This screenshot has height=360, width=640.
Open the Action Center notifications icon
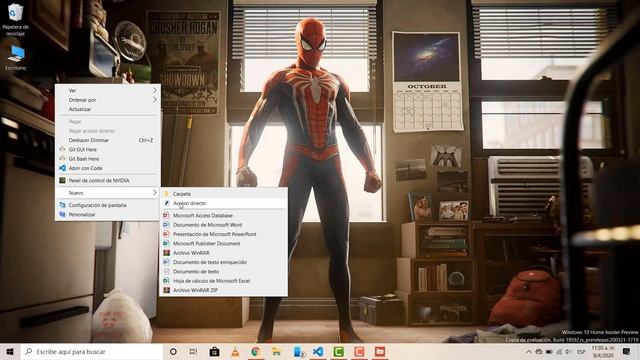[x=627, y=351]
